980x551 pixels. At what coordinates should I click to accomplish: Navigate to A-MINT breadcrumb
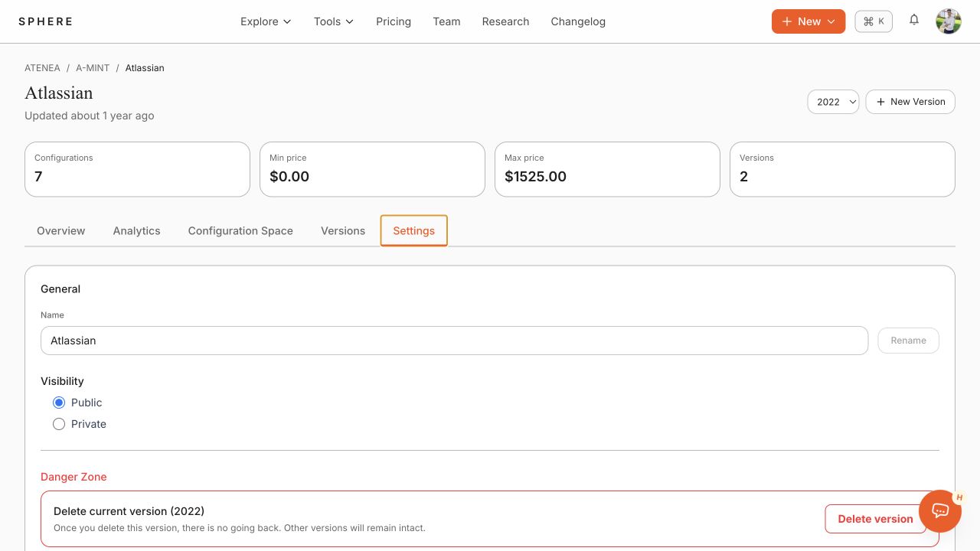[93, 68]
